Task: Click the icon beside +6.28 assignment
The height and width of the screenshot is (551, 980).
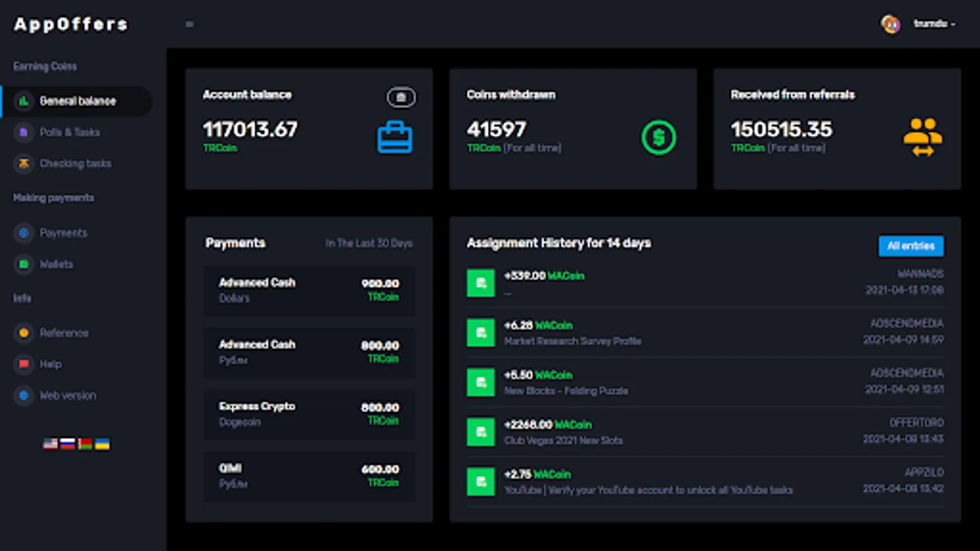Action: pos(481,332)
